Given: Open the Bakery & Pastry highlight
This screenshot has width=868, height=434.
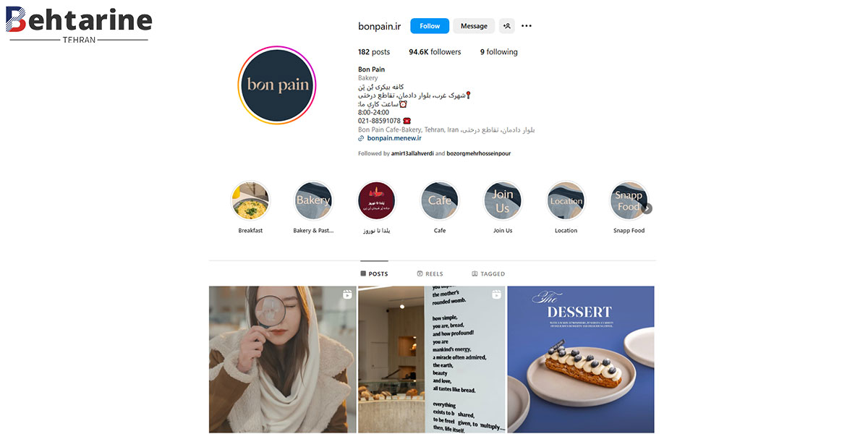Looking at the screenshot, I should tap(313, 200).
